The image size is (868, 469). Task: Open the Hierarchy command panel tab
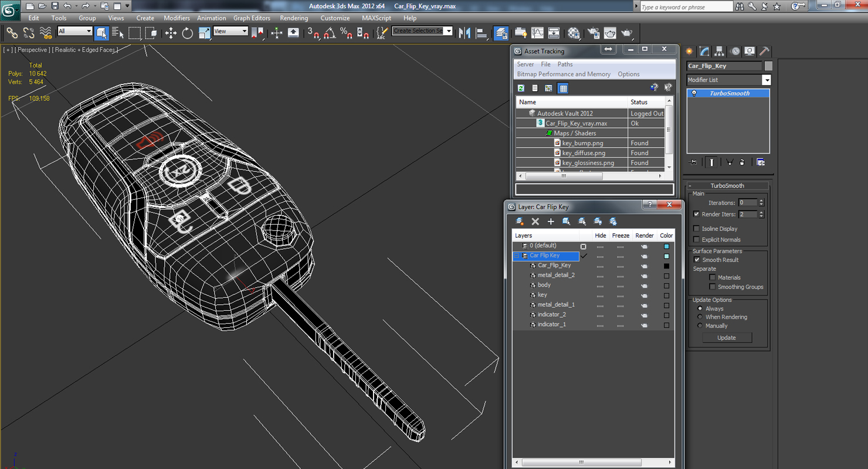click(x=719, y=52)
